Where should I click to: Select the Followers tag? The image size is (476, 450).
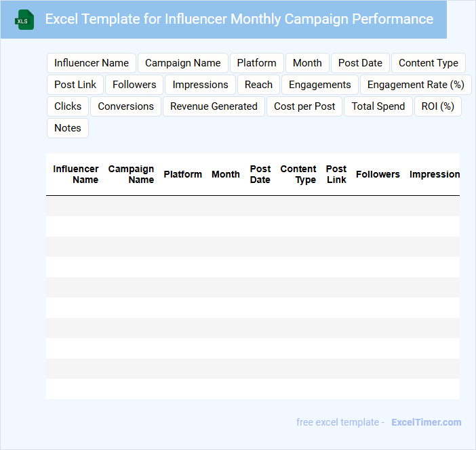click(134, 85)
